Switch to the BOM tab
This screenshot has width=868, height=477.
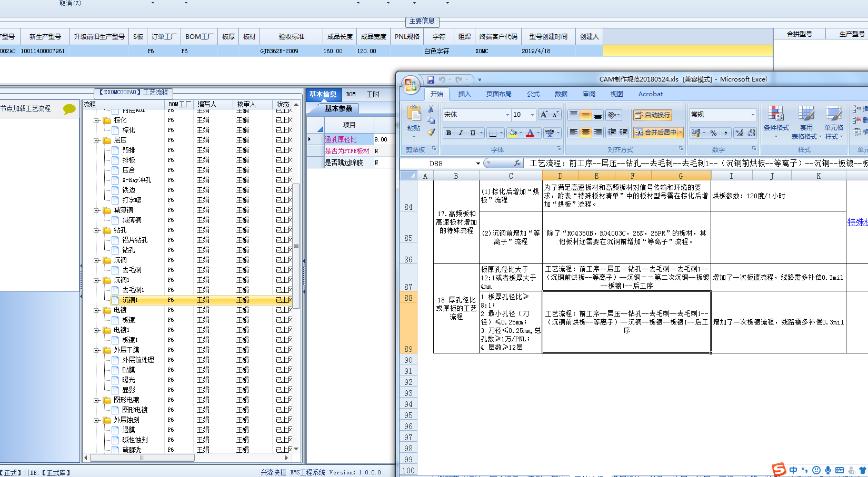351,95
